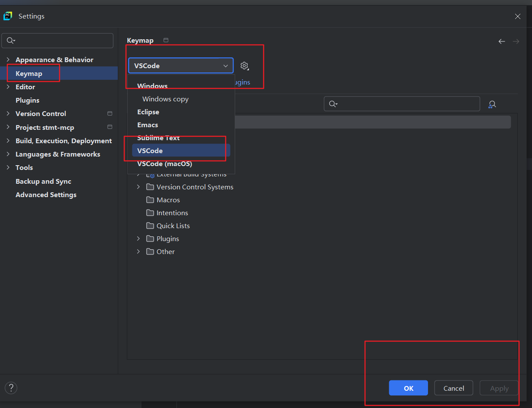Click the magnifier icon in the action search field
This screenshot has width=532, height=408.
tap(333, 104)
